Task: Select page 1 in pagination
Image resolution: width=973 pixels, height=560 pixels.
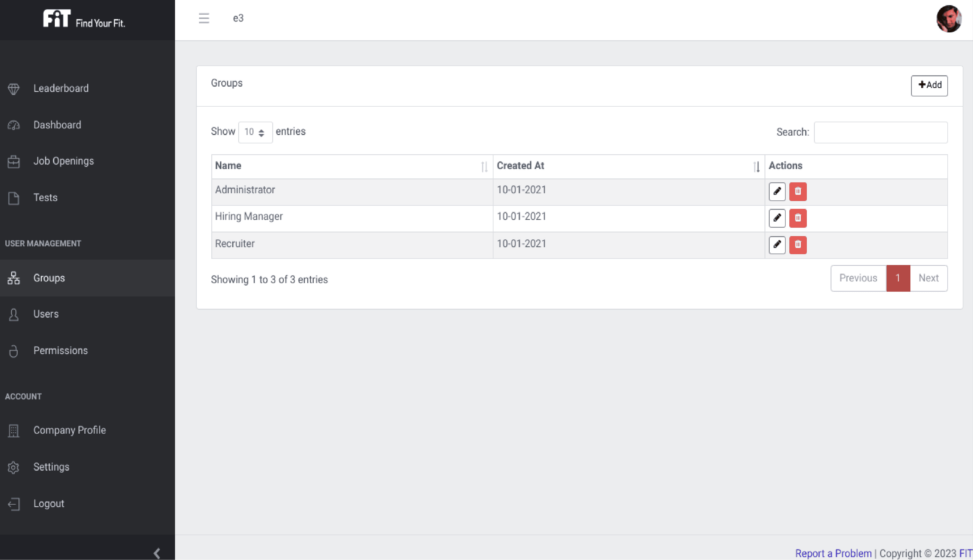Action: pyautogui.click(x=898, y=278)
